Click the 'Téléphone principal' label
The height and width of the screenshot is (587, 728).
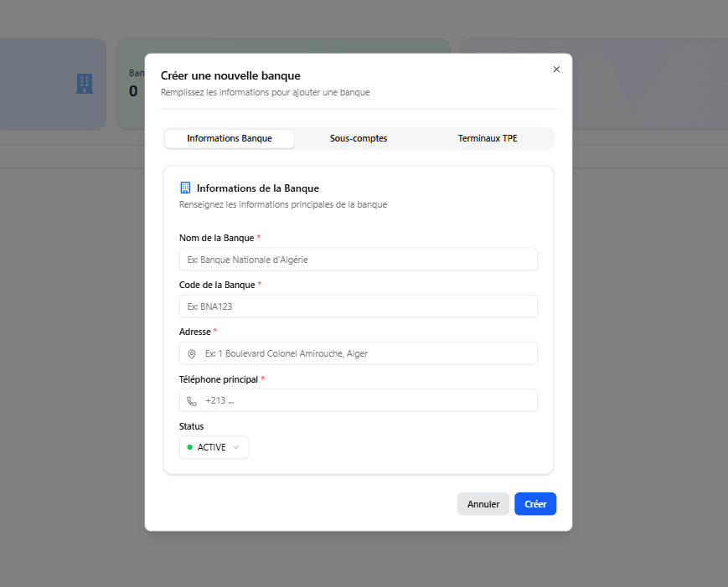click(x=218, y=379)
